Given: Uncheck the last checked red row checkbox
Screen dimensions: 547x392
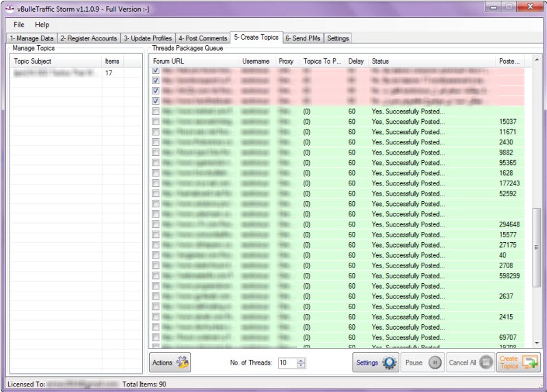Looking at the screenshot, I should click(x=156, y=101).
